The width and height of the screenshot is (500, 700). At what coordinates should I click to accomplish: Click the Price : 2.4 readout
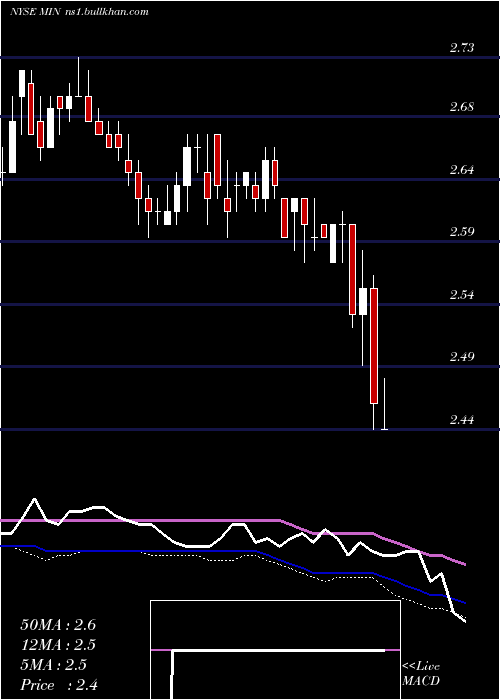59,685
